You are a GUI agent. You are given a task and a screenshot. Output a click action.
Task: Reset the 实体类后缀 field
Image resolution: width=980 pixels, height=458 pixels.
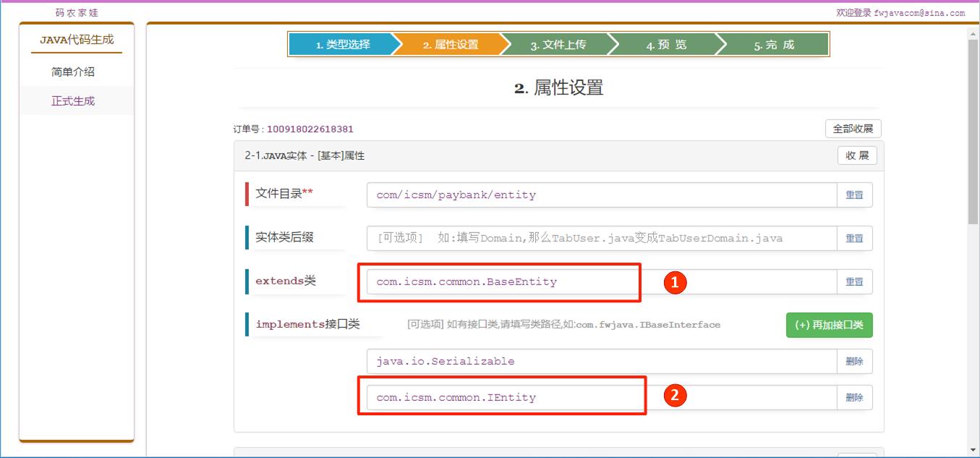tap(854, 238)
